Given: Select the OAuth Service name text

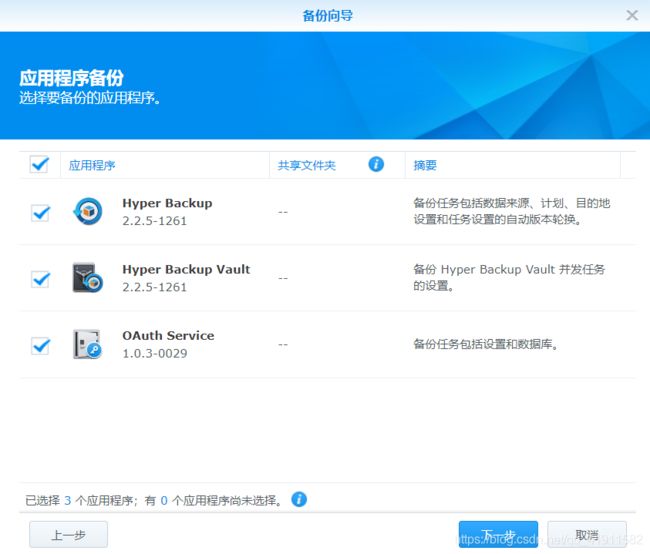Looking at the screenshot, I should coord(168,335).
